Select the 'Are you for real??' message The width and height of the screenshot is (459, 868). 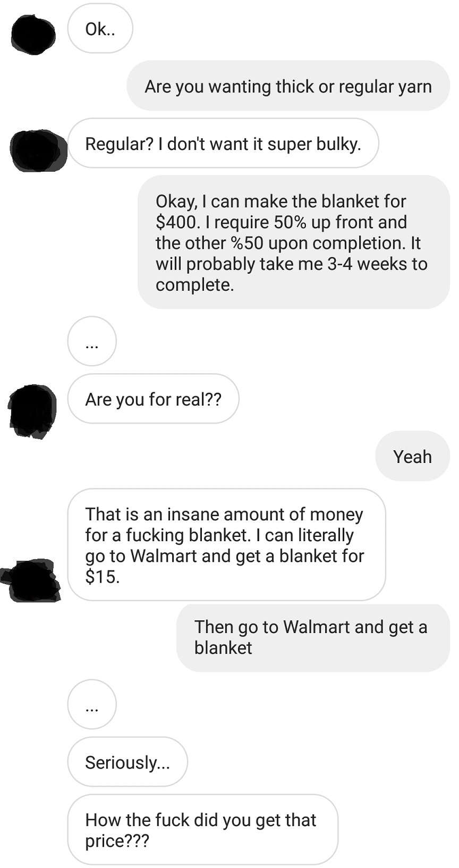click(153, 399)
